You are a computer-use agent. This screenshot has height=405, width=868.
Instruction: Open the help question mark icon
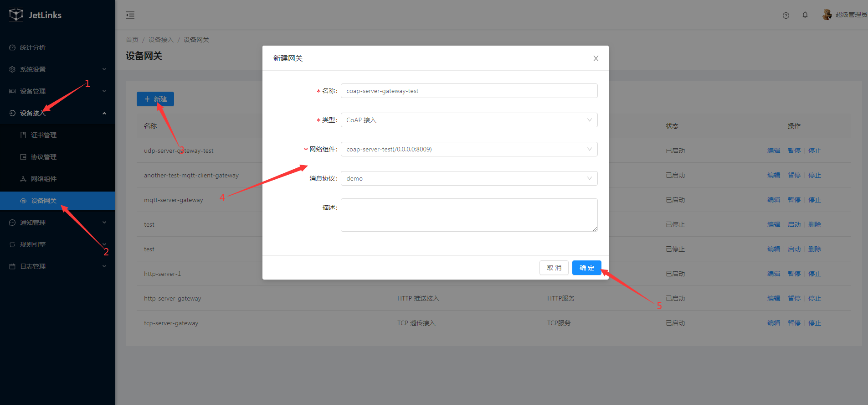click(x=786, y=15)
